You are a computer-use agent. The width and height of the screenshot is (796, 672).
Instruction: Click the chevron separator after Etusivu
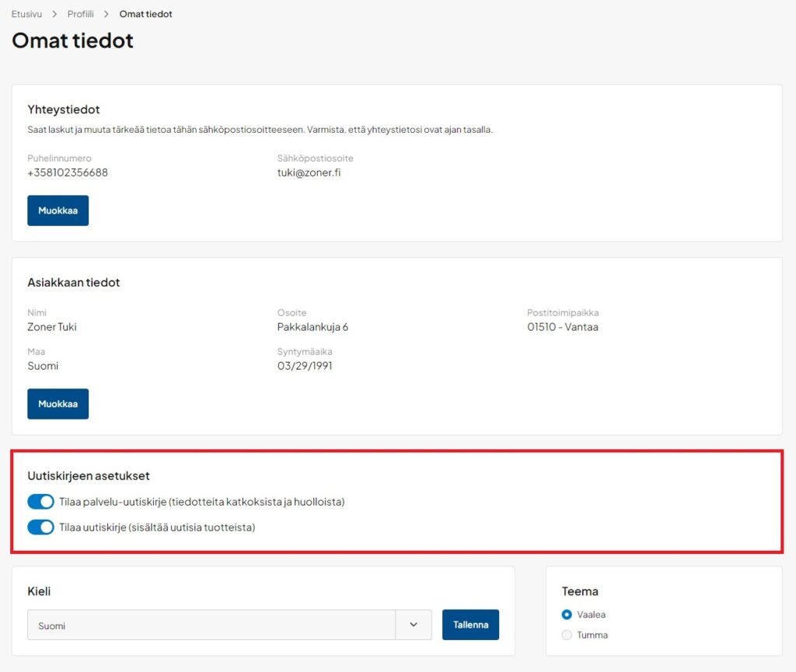point(54,14)
